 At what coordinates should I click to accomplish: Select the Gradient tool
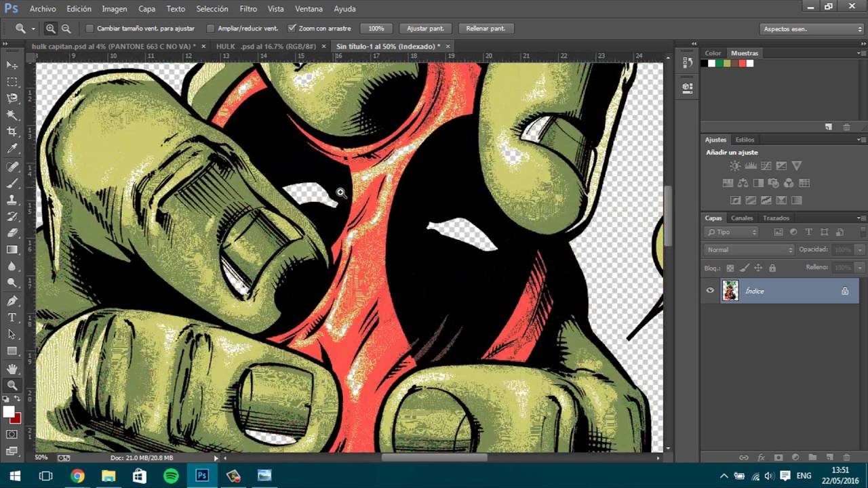(x=12, y=250)
